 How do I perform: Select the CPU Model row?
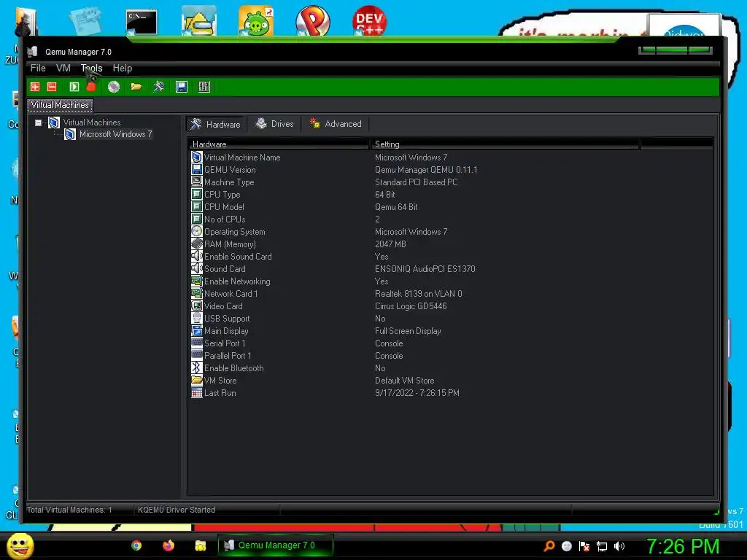point(451,206)
